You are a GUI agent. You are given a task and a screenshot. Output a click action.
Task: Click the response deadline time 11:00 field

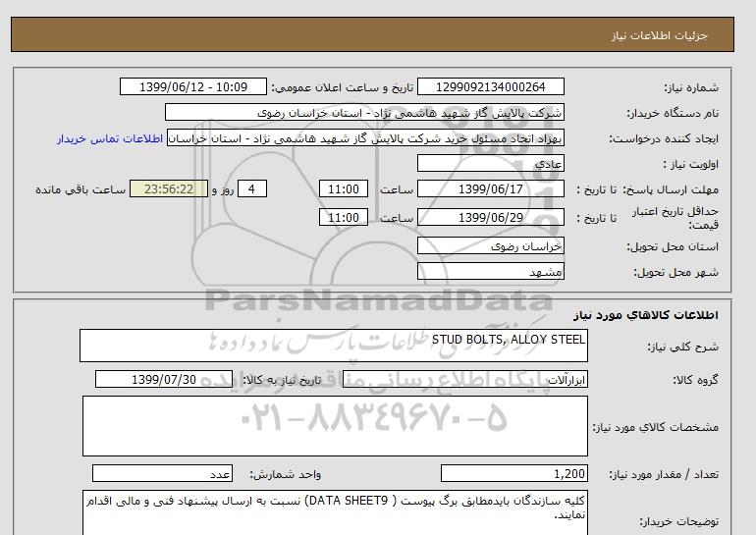(x=344, y=188)
